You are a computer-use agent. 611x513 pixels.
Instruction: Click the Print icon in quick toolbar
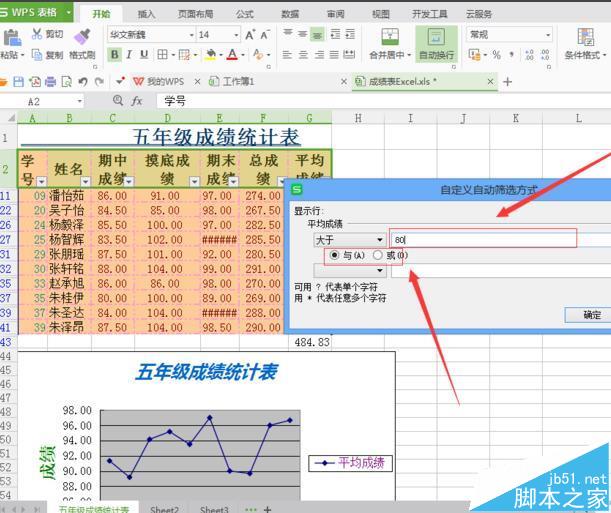pos(51,82)
